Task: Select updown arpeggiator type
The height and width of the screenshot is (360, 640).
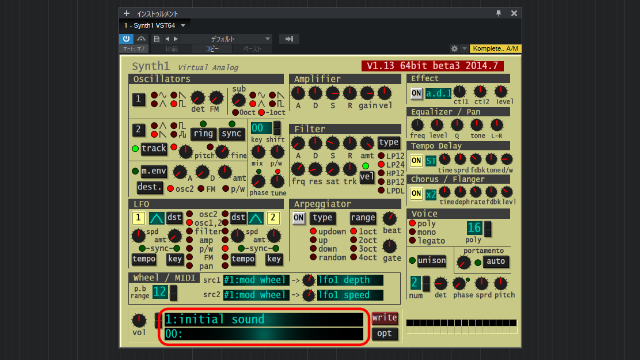Action: (x=313, y=231)
